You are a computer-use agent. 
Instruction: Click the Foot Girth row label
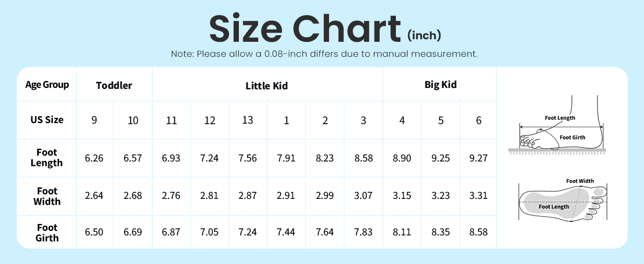pyautogui.click(x=47, y=233)
